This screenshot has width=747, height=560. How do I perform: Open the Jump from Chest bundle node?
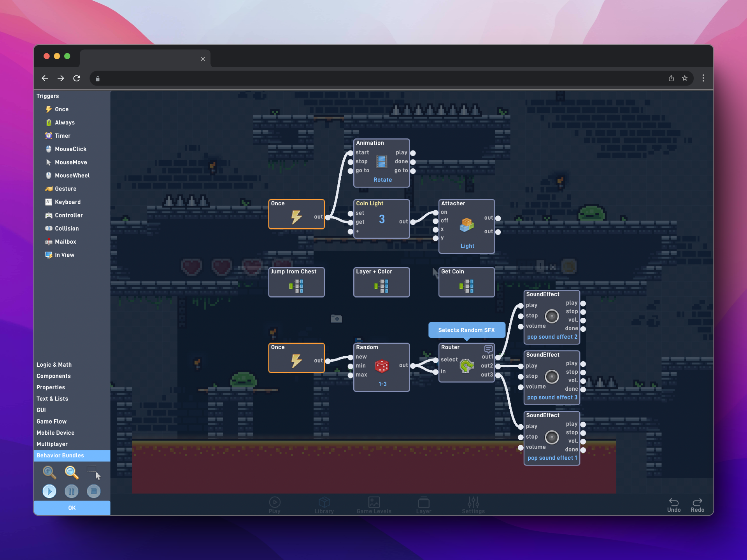click(x=296, y=282)
